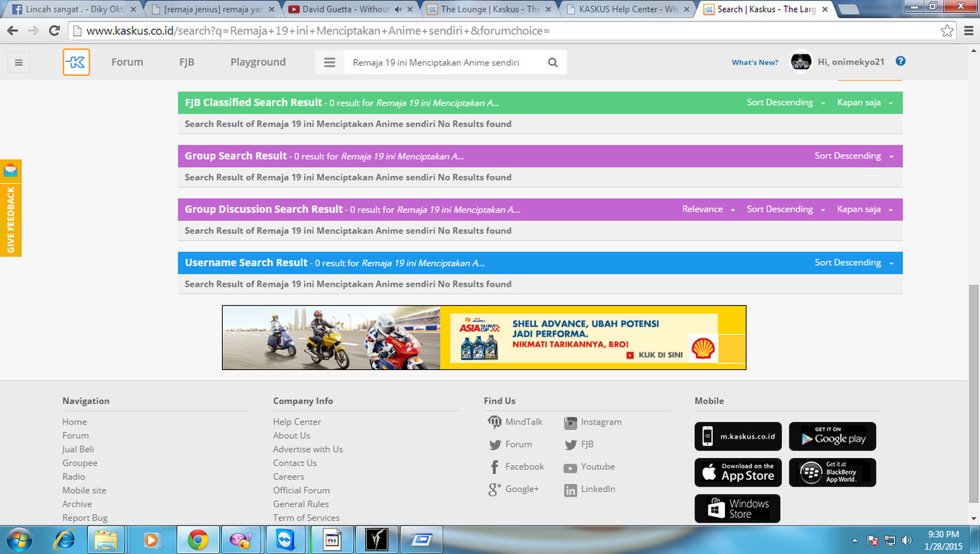Click the Give Feedback side tab

pos(11,208)
